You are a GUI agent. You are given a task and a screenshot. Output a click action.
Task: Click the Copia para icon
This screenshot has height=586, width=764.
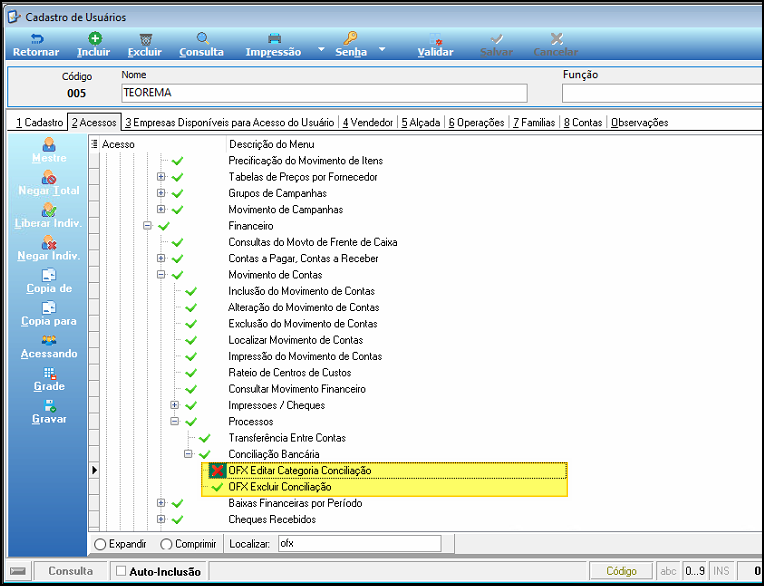(49, 308)
